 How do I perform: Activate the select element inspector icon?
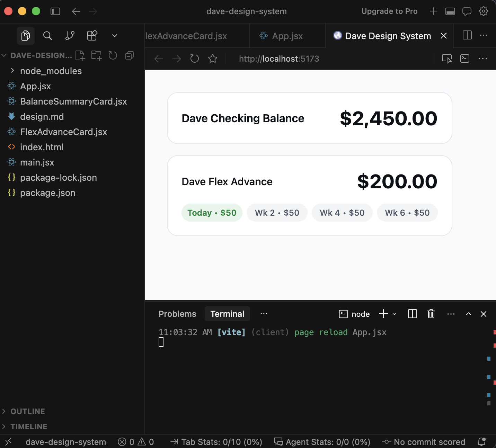pyautogui.click(x=447, y=59)
